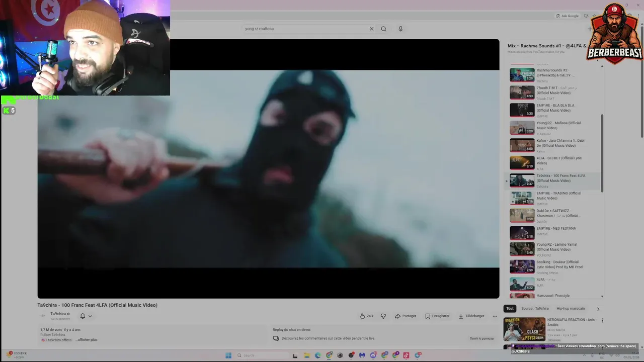Screen dimensions: 644x362
Task: Clear the YouTube search box text
Action: 371,29
